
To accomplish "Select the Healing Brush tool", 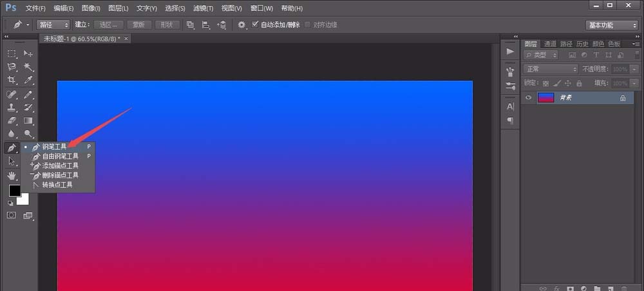I will coord(12,95).
